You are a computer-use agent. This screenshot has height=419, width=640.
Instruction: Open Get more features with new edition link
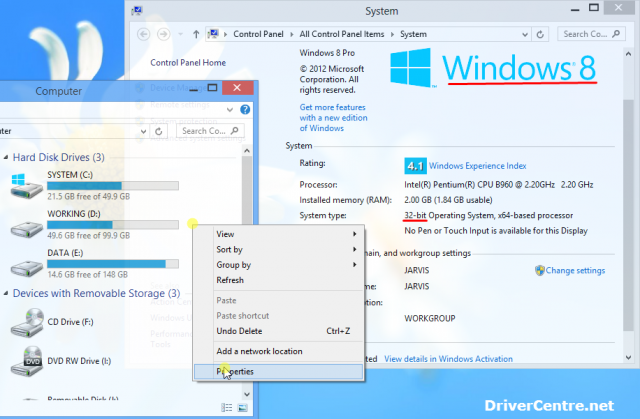[x=333, y=117]
